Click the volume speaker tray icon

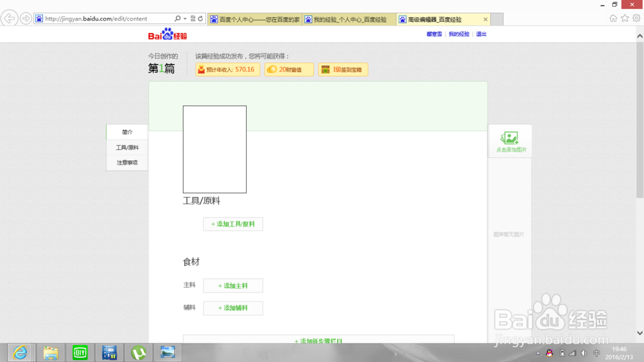(x=584, y=353)
